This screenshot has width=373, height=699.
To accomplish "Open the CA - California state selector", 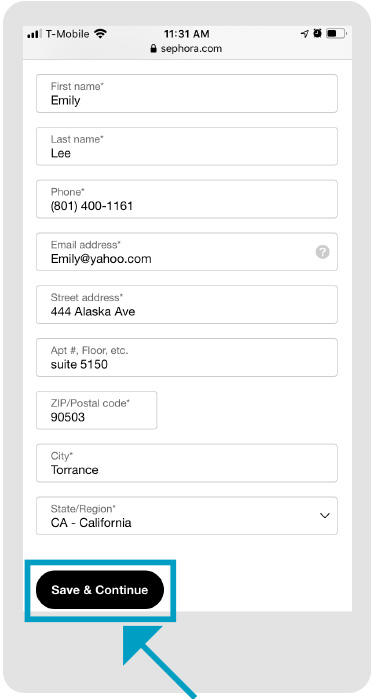I will [x=187, y=516].
